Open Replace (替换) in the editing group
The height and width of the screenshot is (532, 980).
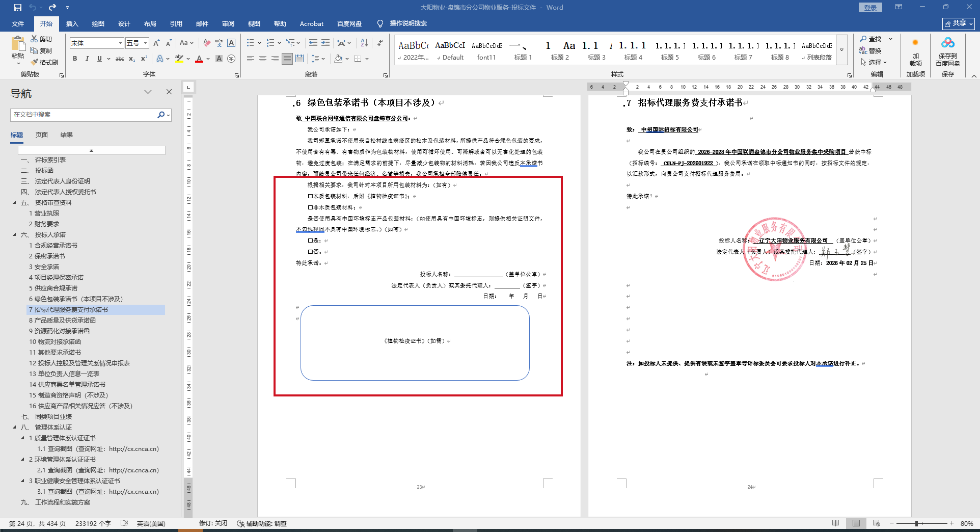(870, 50)
